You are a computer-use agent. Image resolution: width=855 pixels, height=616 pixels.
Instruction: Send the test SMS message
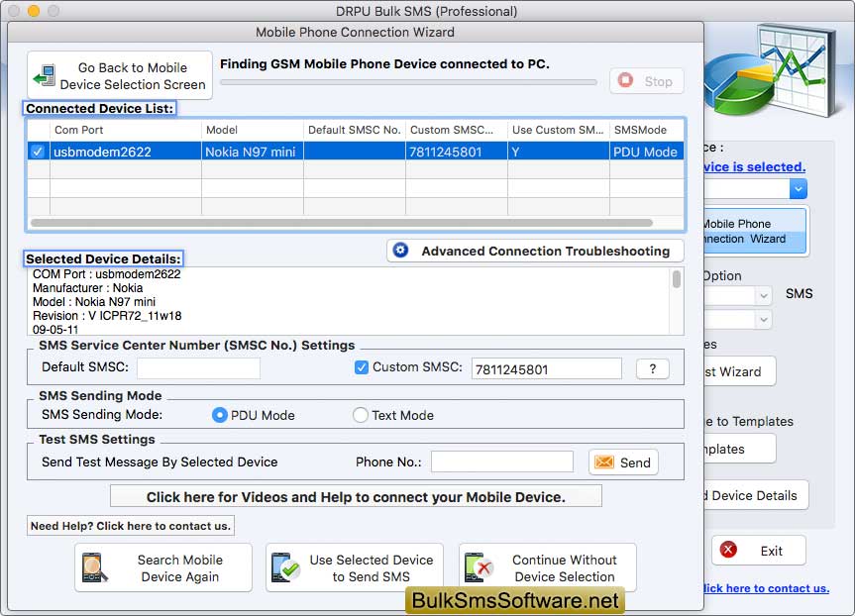[623, 462]
